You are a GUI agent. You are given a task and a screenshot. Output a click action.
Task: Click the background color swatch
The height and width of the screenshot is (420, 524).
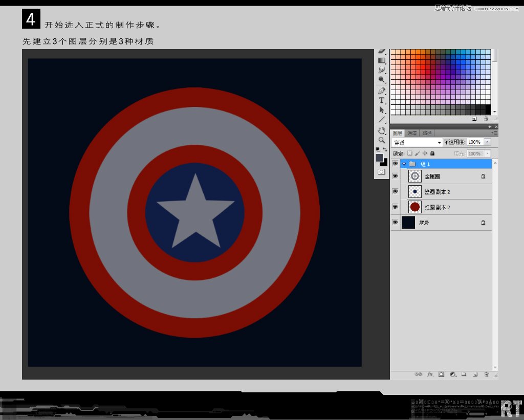coord(385,163)
